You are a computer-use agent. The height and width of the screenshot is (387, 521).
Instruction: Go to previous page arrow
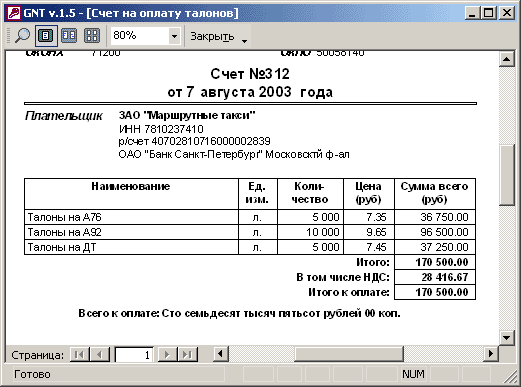pos(100,354)
